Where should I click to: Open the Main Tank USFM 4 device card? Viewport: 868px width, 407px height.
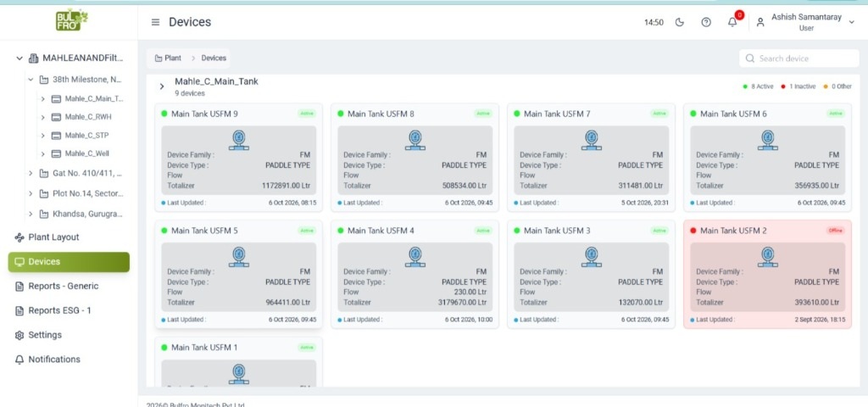pyautogui.click(x=415, y=274)
